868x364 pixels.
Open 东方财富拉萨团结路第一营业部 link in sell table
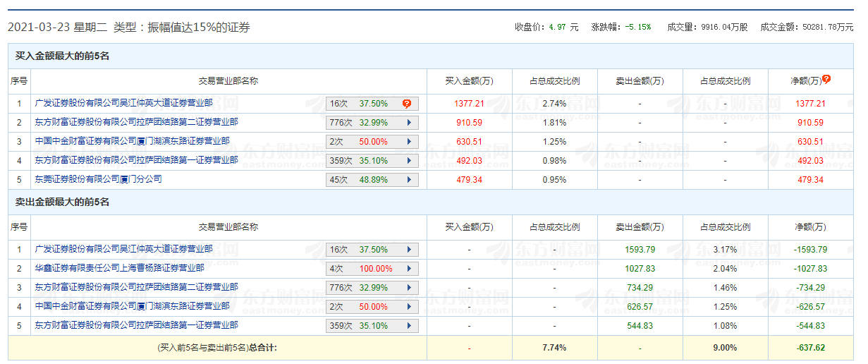click(x=136, y=325)
